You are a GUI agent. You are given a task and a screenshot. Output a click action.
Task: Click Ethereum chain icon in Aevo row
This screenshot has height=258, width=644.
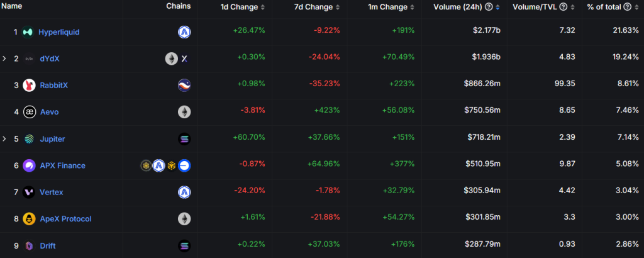pos(184,112)
